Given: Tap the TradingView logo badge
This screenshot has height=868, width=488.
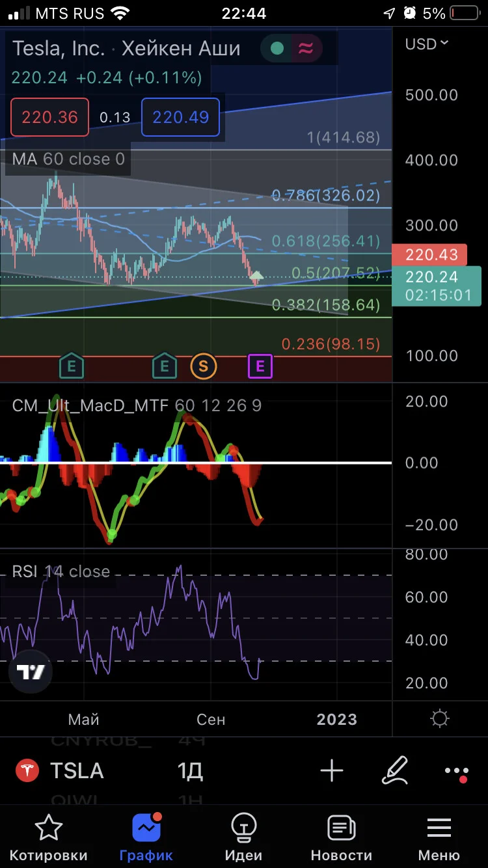Looking at the screenshot, I should point(31,672).
